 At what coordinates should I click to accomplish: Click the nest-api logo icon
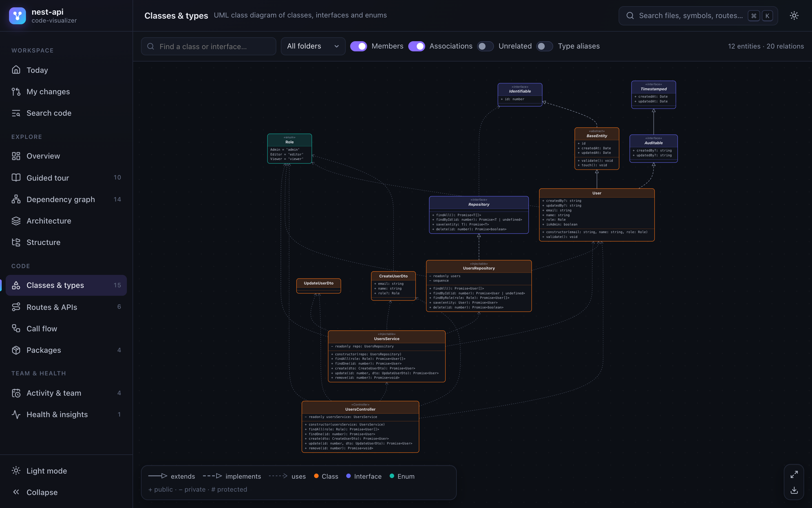click(x=17, y=16)
